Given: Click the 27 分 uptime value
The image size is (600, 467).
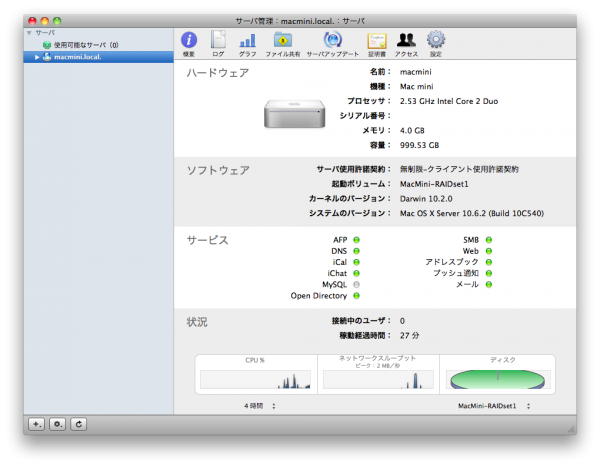Looking at the screenshot, I should 409,336.
